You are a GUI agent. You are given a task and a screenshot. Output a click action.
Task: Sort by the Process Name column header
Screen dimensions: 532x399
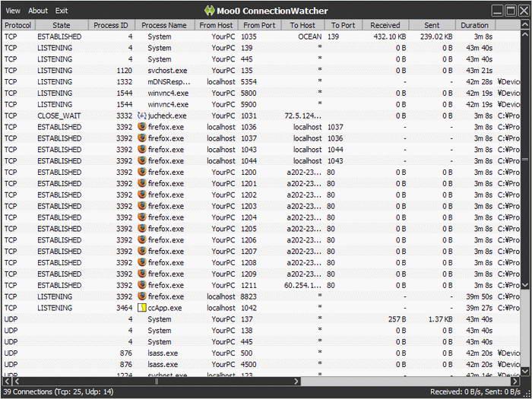coord(164,25)
